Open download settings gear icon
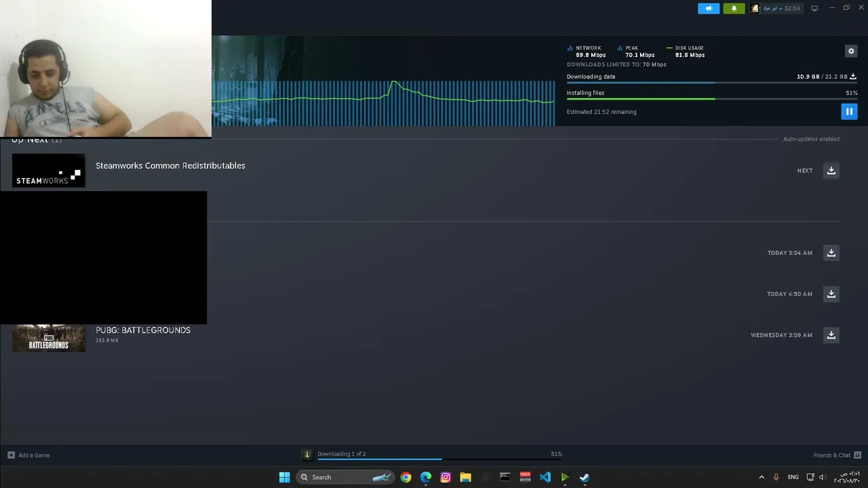Viewport: 868px width, 488px height. (851, 51)
